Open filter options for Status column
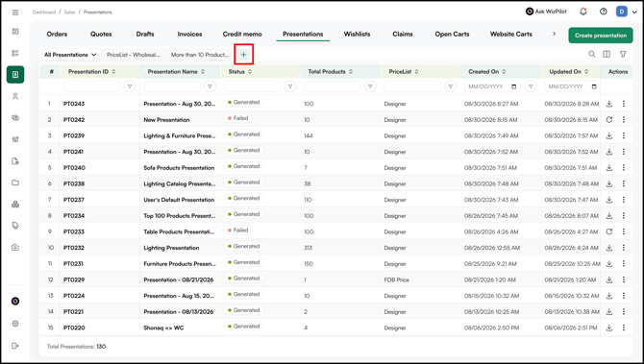This screenshot has height=364, width=644. (x=290, y=86)
